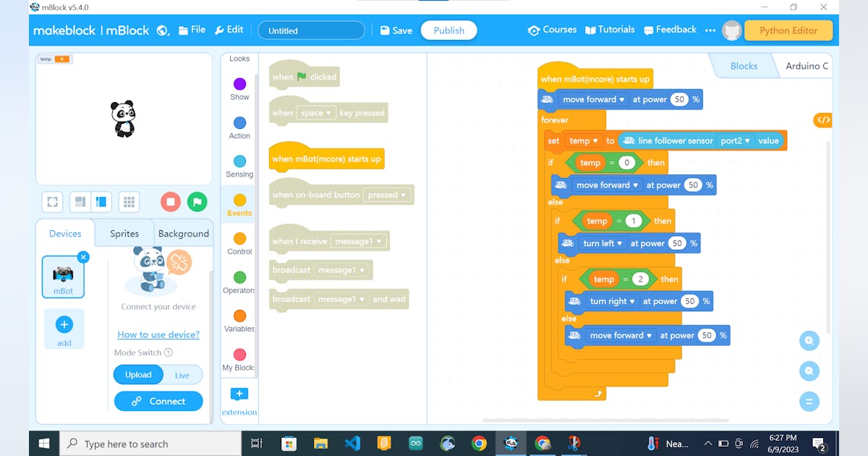Zoom out of the block scripting area

click(x=809, y=371)
